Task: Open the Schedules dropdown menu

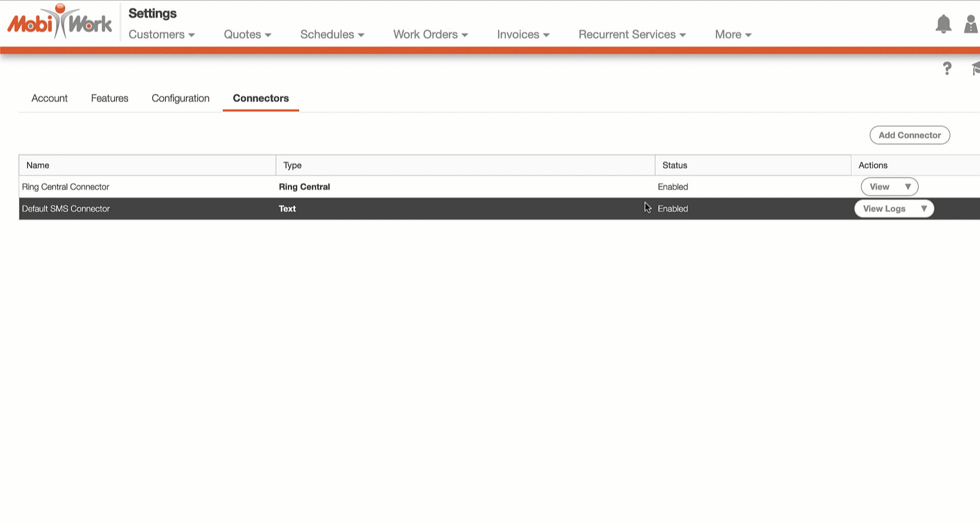Action: click(332, 35)
